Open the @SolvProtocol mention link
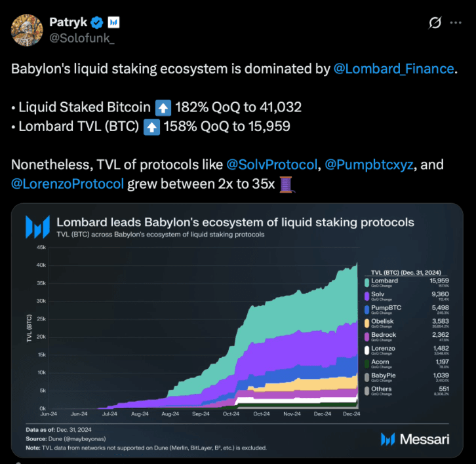 click(271, 164)
